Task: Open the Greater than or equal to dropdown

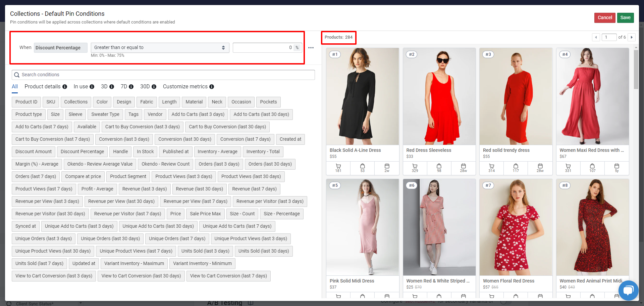Action: [x=160, y=48]
